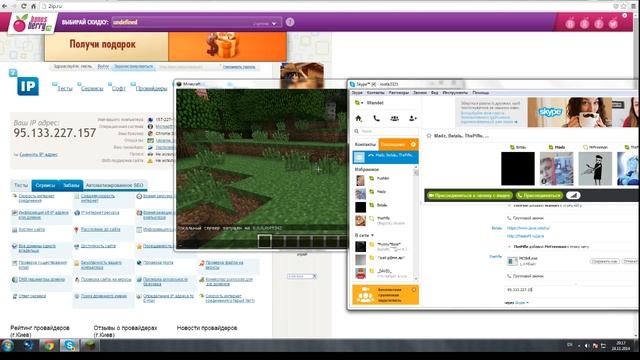Click the browser back arrow
640x360 pixels.
point(4,6)
